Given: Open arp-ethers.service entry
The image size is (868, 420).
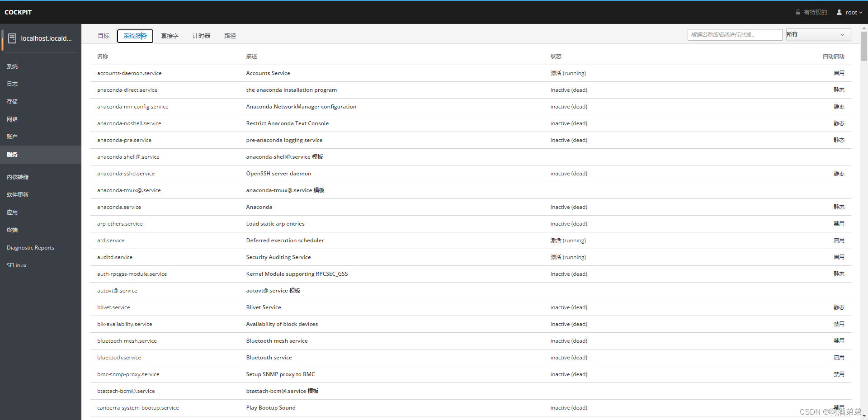Looking at the screenshot, I should (x=471, y=224).
